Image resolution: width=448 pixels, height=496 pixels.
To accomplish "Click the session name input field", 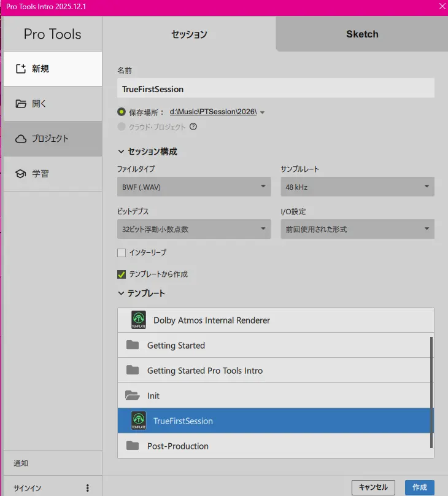I will [276, 88].
